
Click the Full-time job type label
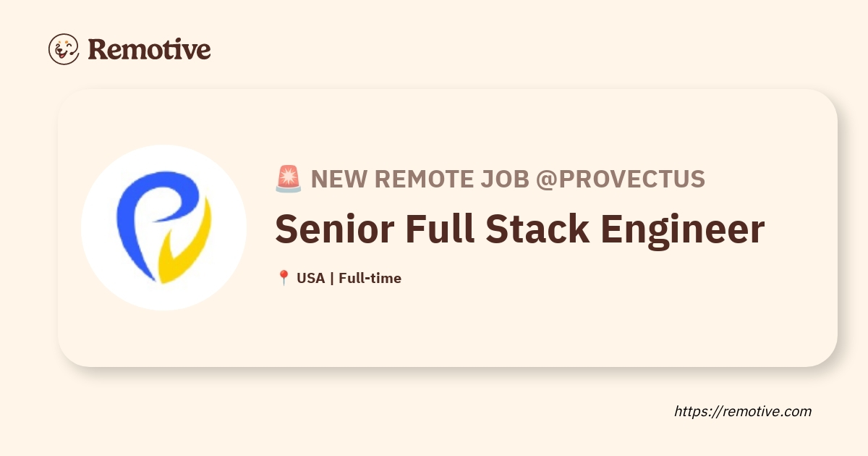click(370, 278)
